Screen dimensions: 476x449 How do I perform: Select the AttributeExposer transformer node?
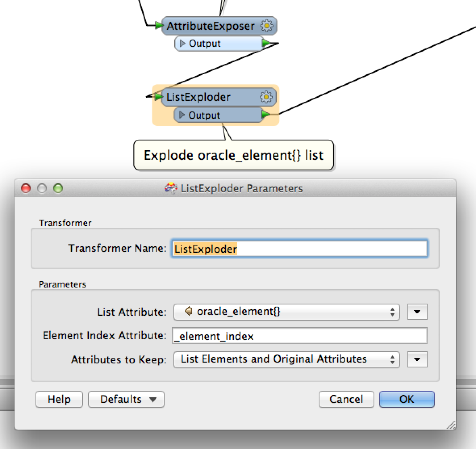click(x=219, y=26)
